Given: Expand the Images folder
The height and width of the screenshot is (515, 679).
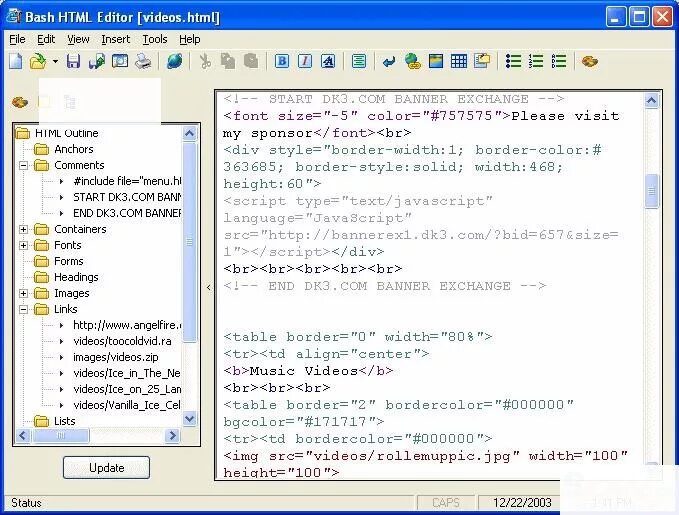Looking at the screenshot, I should (x=23, y=293).
